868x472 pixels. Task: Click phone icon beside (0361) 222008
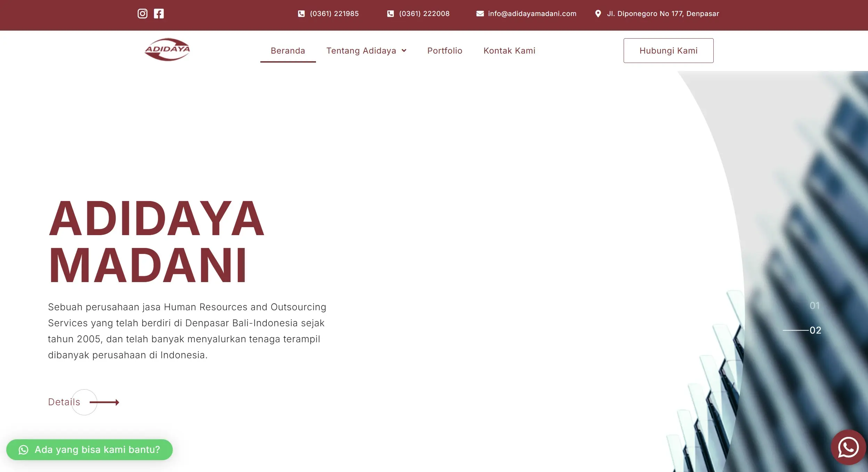coord(390,14)
